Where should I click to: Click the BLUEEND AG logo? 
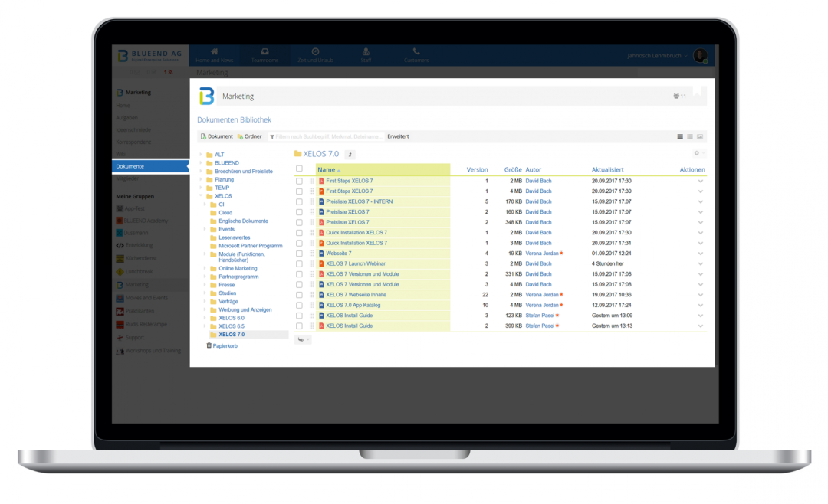(x=149, y=55)
